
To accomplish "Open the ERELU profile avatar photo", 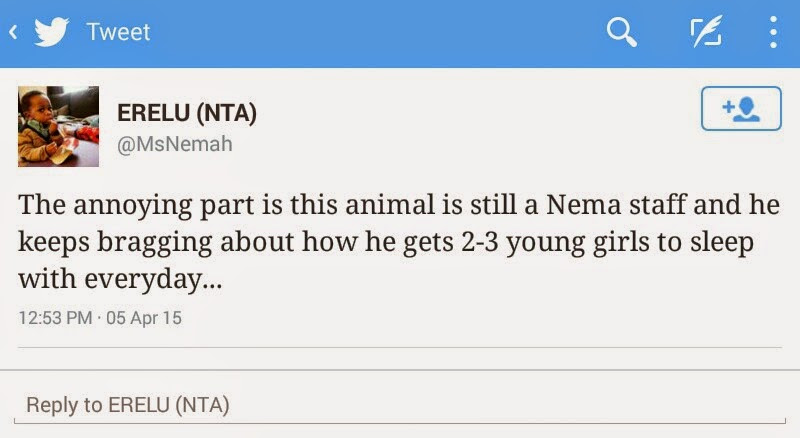I will [x=58, y=126].
